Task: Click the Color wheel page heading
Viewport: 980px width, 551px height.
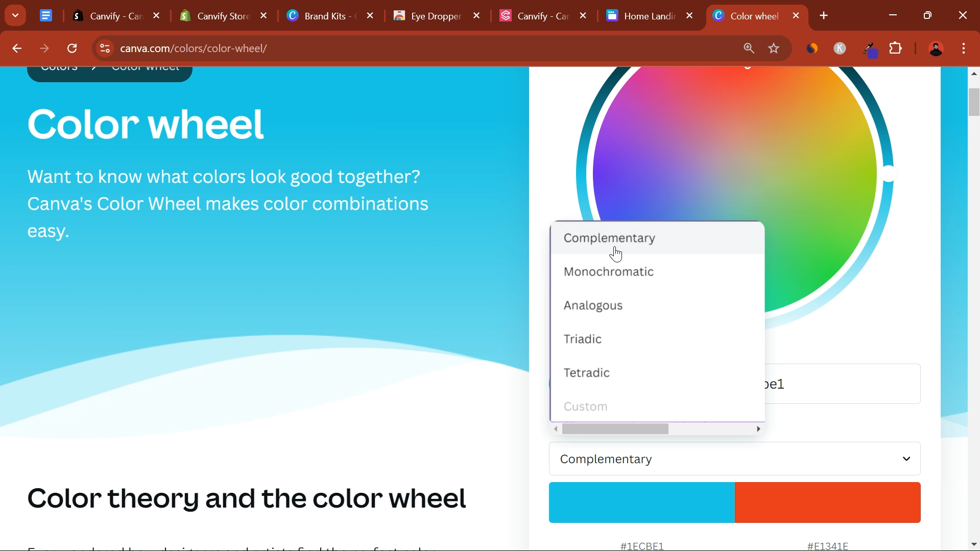Action: click(146, 124)
